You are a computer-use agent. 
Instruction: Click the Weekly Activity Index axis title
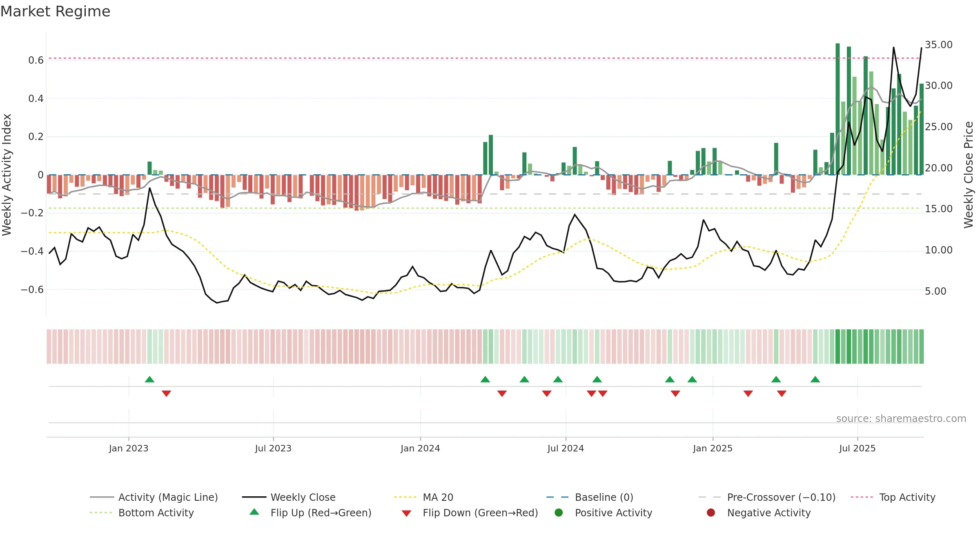[x=7, y=175]
